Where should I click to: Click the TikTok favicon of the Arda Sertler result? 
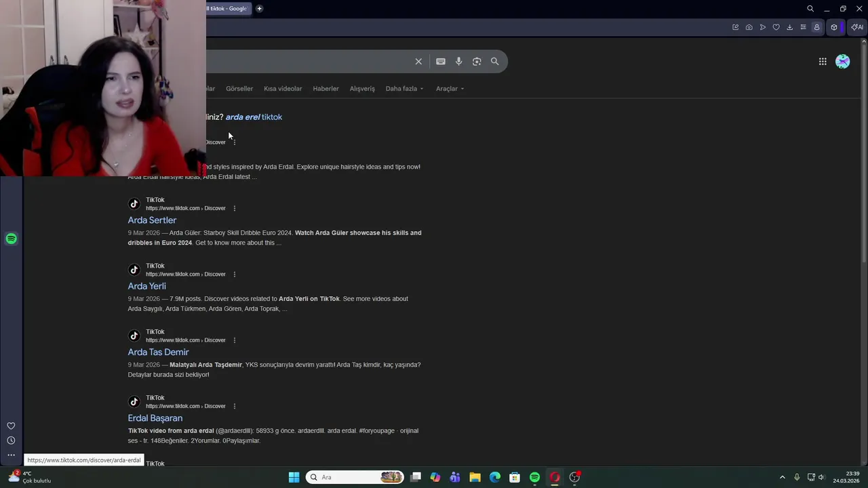click(x=134, y=204)
